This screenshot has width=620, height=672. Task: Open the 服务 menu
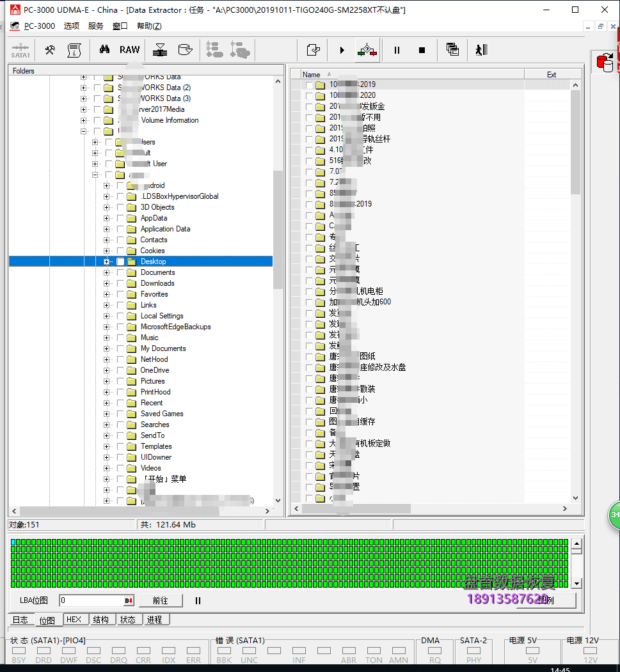(95, 26)
